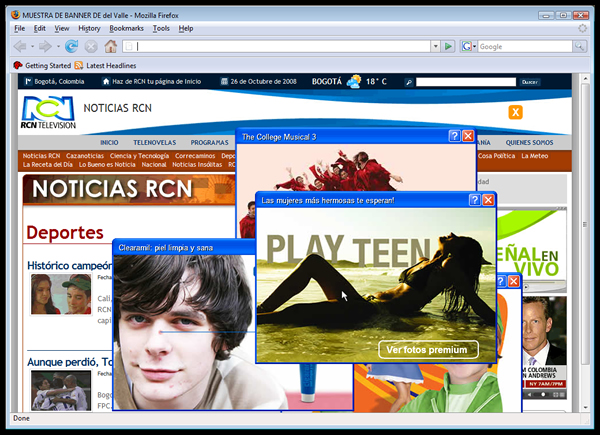Click help icon on Las mujeres popup

(x=474, y=200)
